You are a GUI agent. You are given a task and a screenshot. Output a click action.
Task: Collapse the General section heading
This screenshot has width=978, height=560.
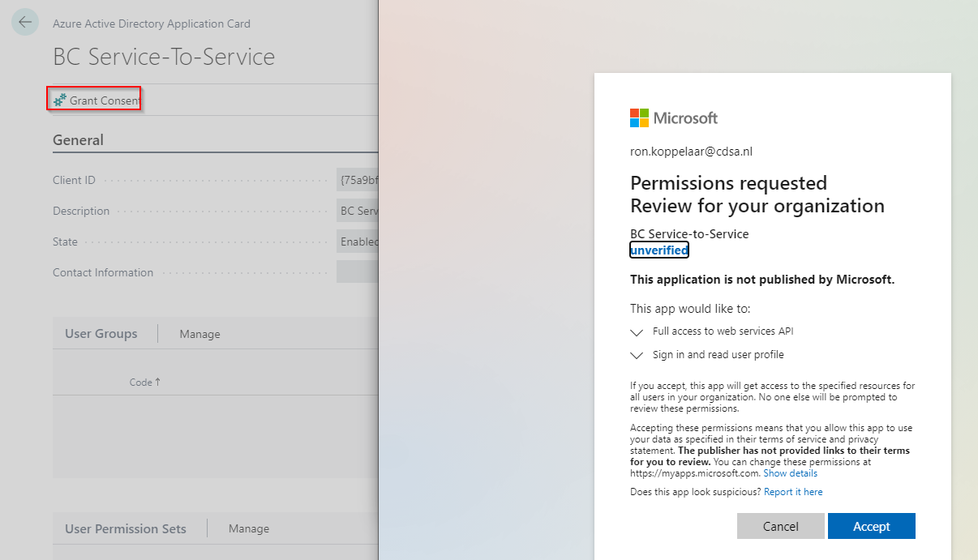(78, 140)
